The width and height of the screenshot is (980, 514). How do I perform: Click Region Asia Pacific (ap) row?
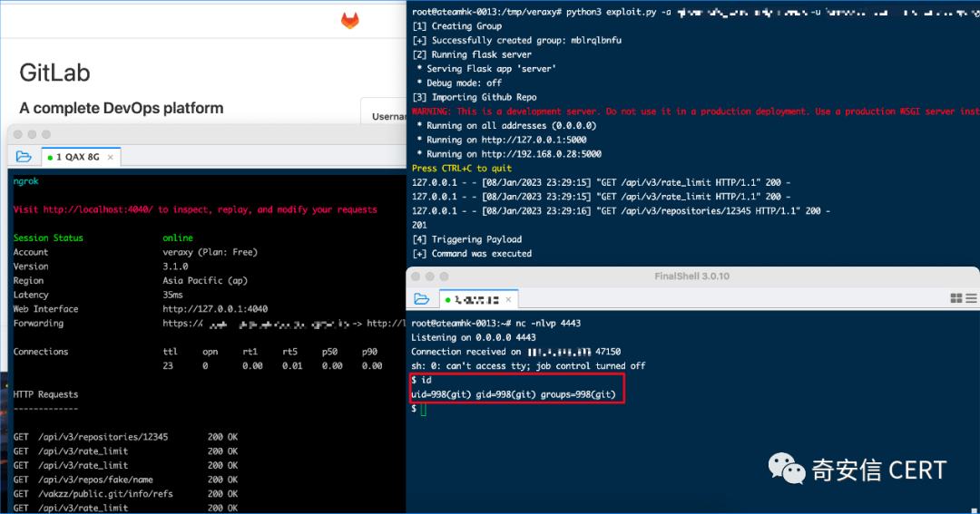pos(131,281)
